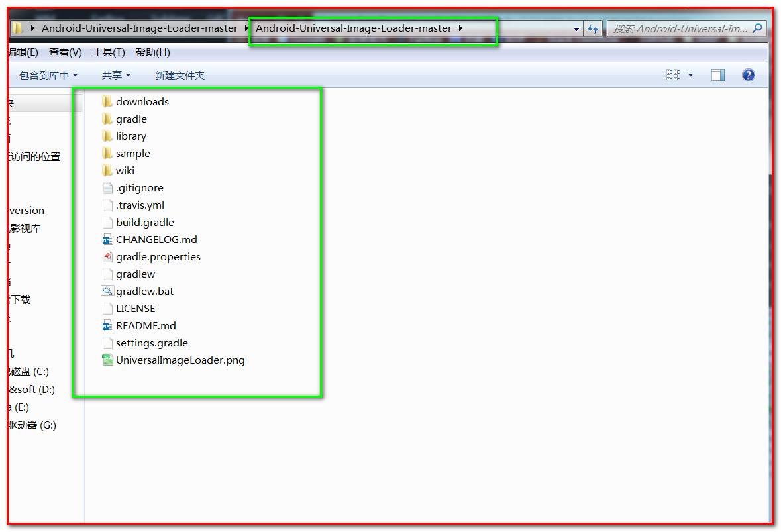Click the folder icon in address bar
This screenshot has height=532, width=781.
pos(17,28)
